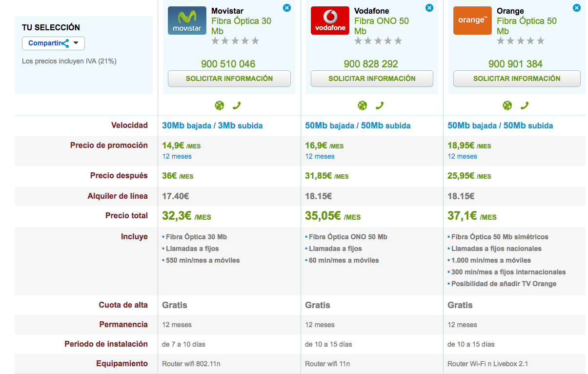Open the Orange Fibra Óptica 50 Mb link
The width and height of the screenshot is (588, 374).
(527, 26)
